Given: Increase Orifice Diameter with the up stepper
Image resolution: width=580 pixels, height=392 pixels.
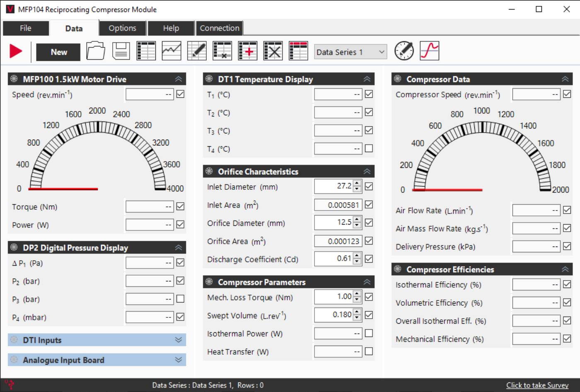Looking at the screenshot, I should pyautogui.click(x=356, y=220).
